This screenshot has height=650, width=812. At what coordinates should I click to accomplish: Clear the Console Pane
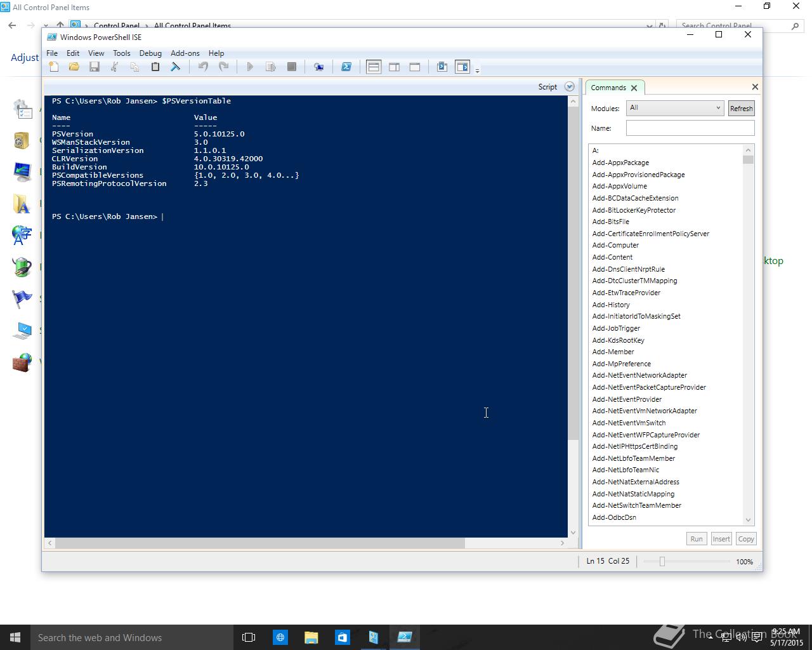[176, 67]
